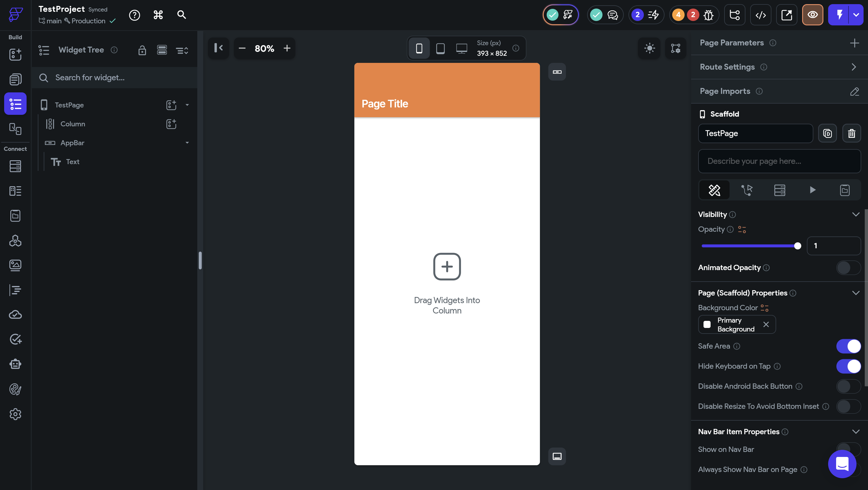868x490 pixels.
Task: Click the zoom in plus button
Action: pyautogui.click(x=287, y=48)
